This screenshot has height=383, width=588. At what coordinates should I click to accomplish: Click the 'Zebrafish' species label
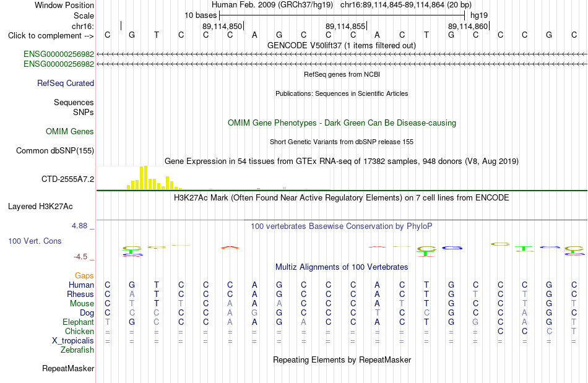point(77,350)
